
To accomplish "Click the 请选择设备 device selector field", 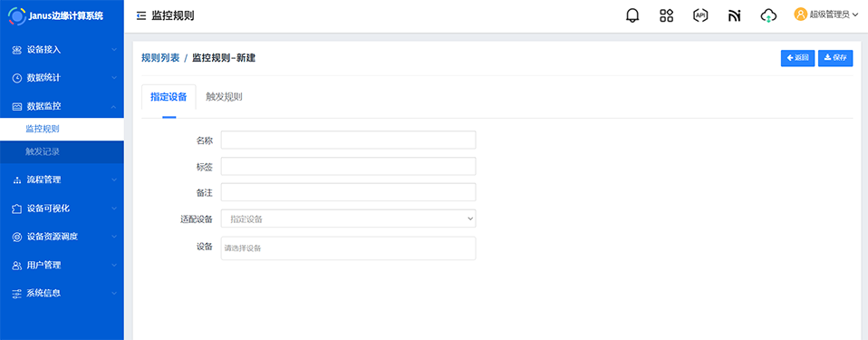I will point(348,248).
